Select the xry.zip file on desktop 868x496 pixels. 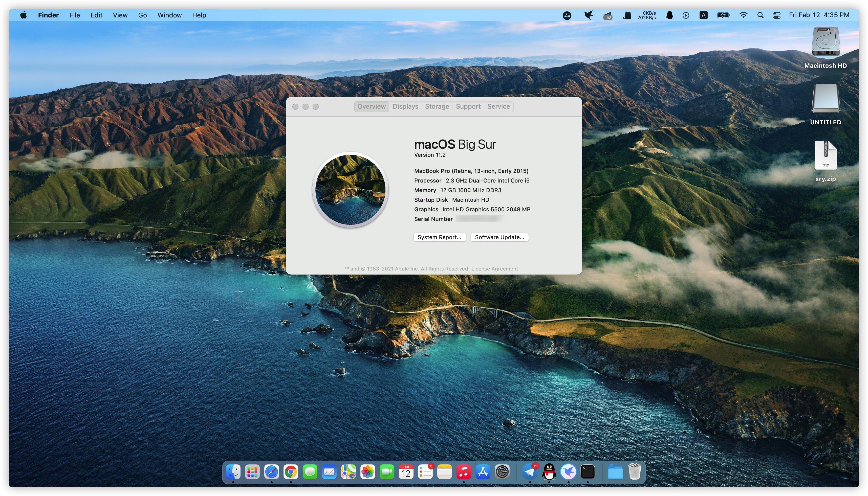click(825, 160)
